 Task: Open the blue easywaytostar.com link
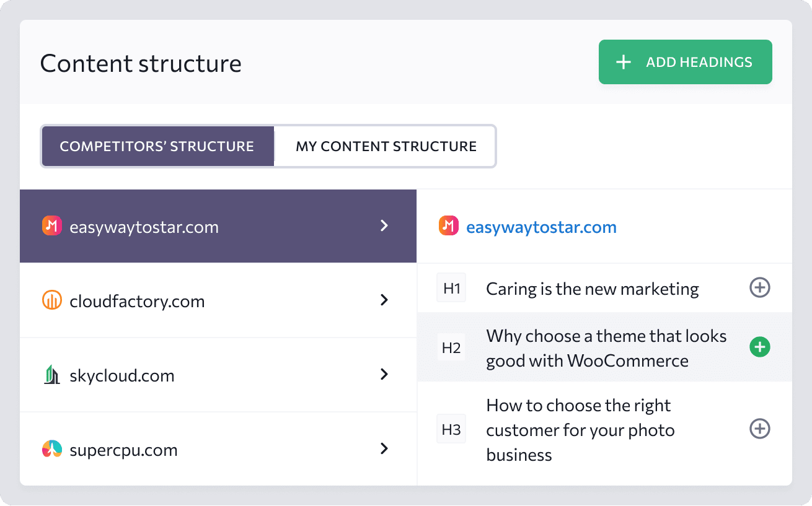[x=541, y=227]
